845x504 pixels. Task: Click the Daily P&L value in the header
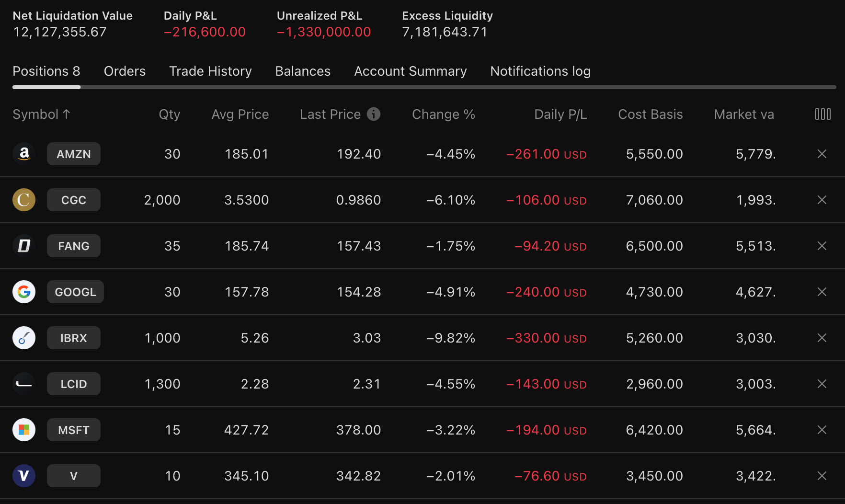205,32
